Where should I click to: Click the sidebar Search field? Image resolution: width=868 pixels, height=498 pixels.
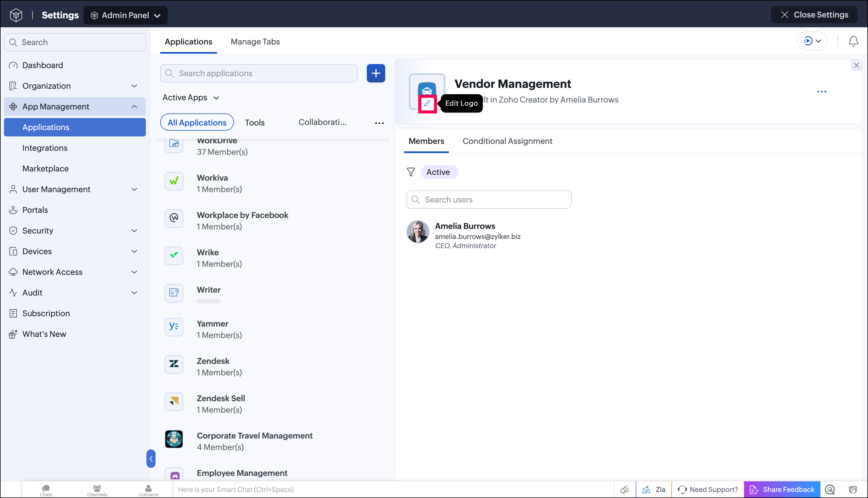75,42
